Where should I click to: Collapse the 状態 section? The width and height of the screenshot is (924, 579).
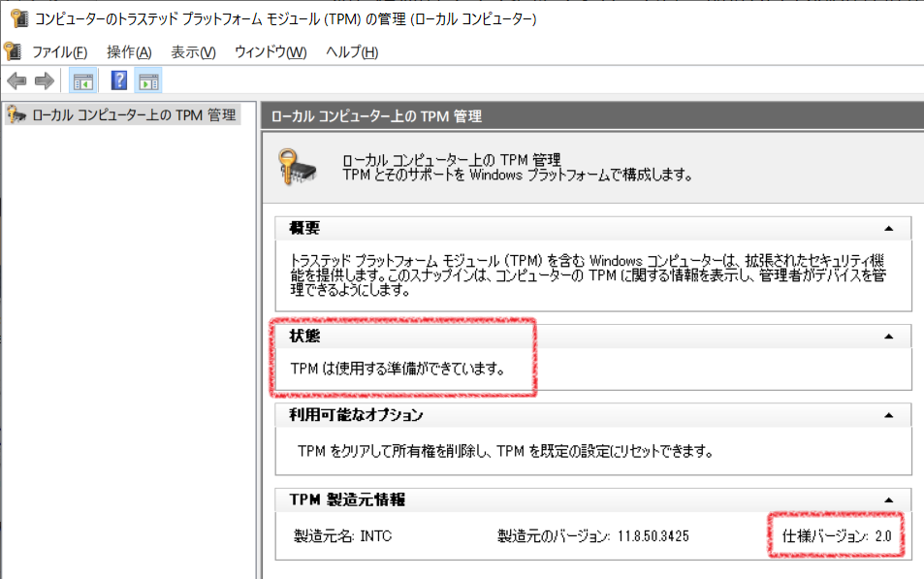coord(889,337)
